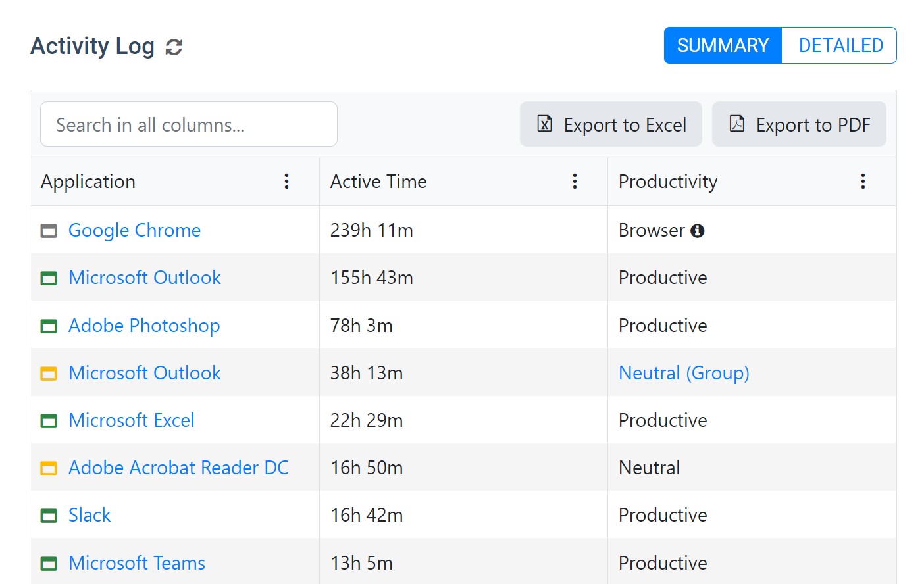Click the Activity Log heading
924x584 pixels.
[x=92, y=46]
